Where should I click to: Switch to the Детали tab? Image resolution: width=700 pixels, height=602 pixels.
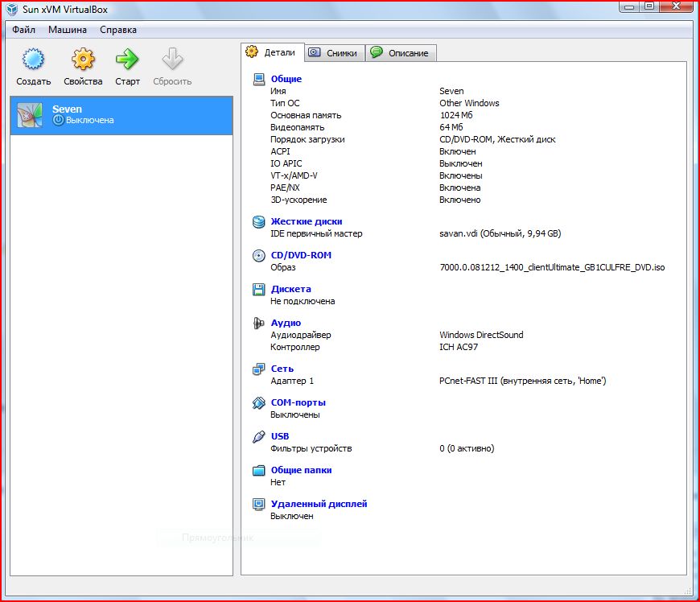point(273,52)
